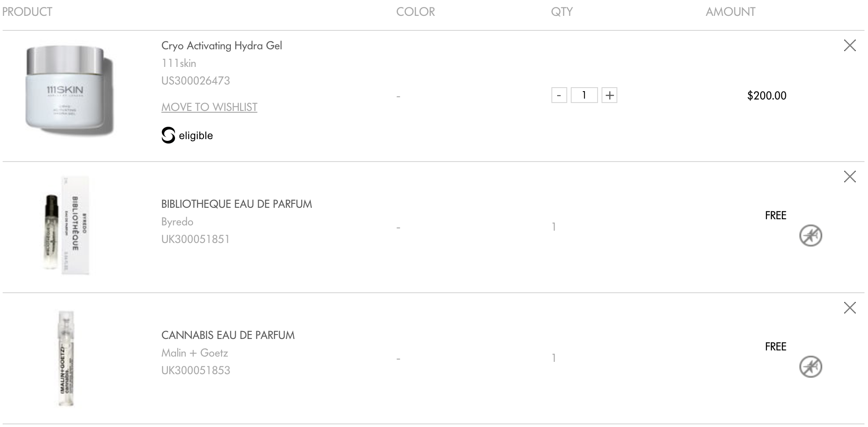Open CANNABIS EAU DE PARFUM product title
The width and height of the screenshot is (868, 427).
click(228, 335)
